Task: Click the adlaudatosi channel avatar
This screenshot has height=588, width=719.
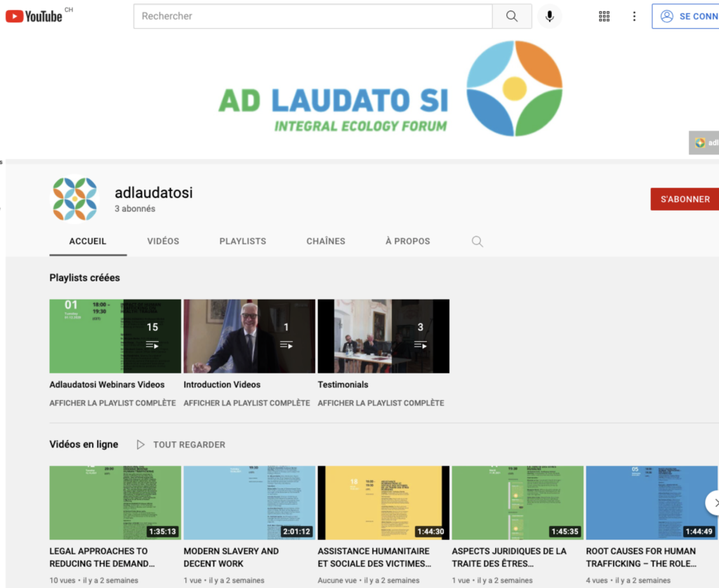Action: [75, 199]
